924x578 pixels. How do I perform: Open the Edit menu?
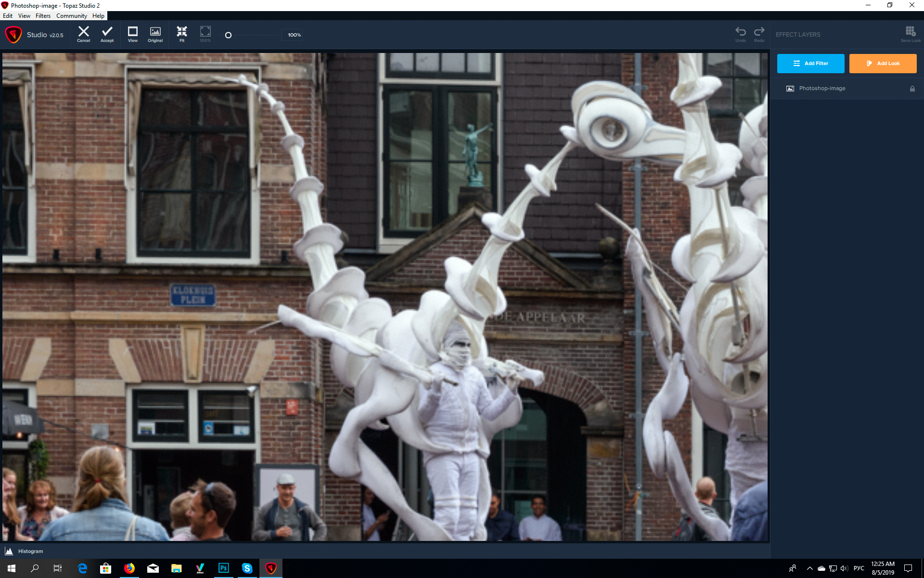click(x=8, y=16)
